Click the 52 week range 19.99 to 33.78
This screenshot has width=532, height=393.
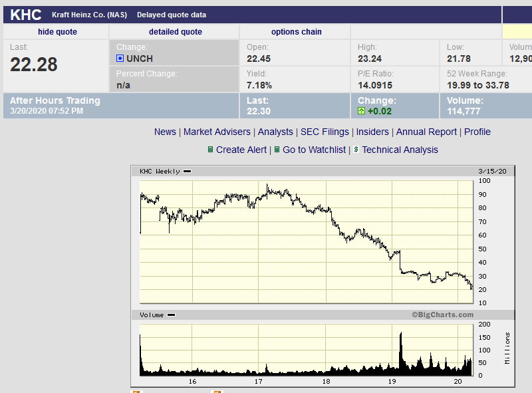coord(477,85)
